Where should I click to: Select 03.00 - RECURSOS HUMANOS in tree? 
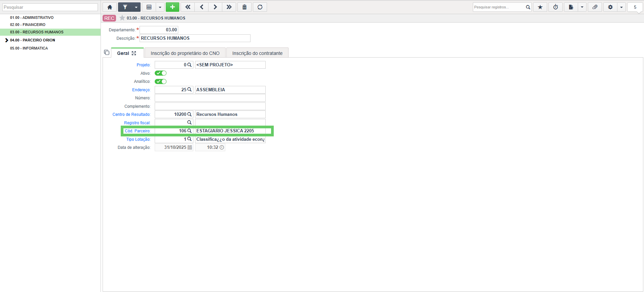click(x=37, y=32)
